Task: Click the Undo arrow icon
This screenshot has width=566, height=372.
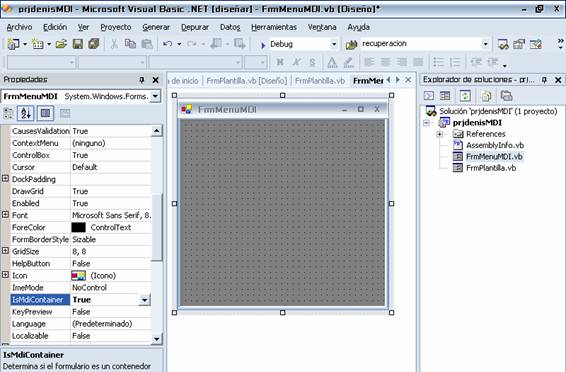Action: pos(167,44)
